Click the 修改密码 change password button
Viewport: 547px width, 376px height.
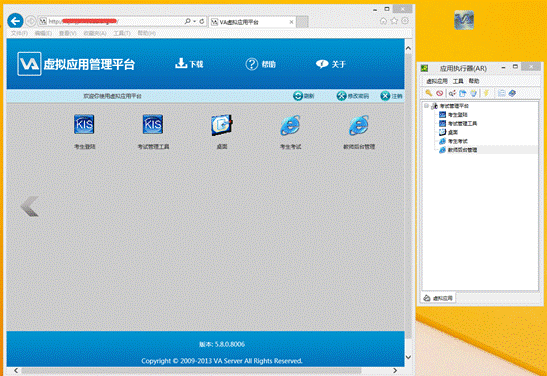(x=353, y=96)
